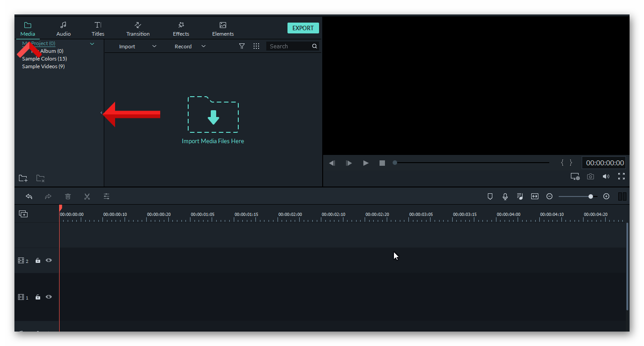Open the clip edit adjustments
This screenshot has height=346, width=644.
[x=107, y=196]
